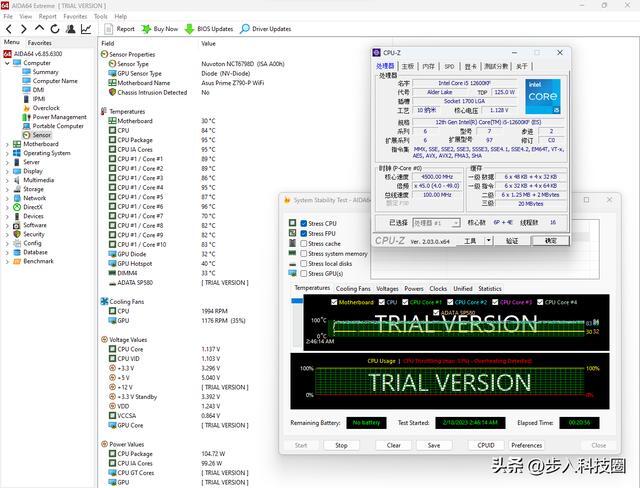The width and height of the screenshot is (640, 488).
Task: Expand the Network tree node
Action: tap(7, 198)
